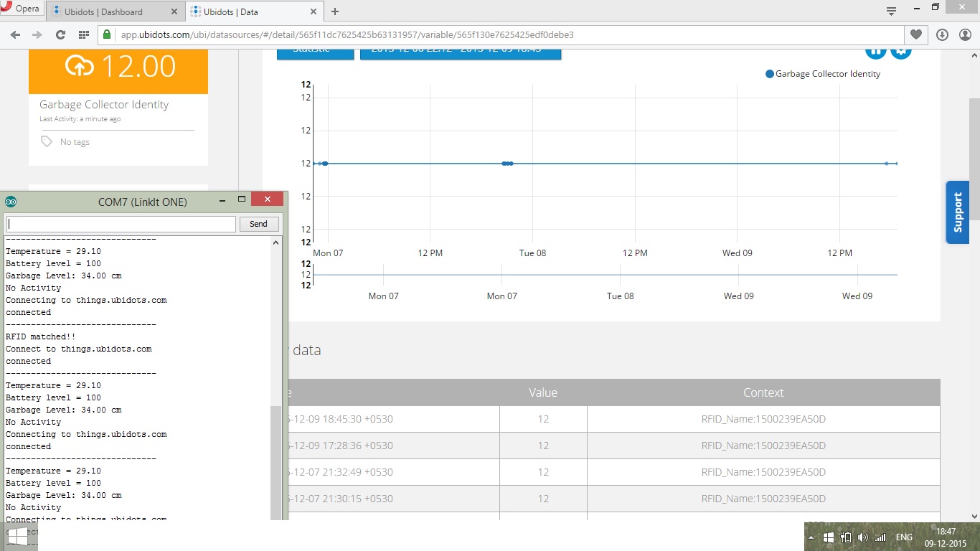This screenshot has height=551, width=980.
Task: Click the Windows flag tray icon
Action: pyautogui.click(x=828, y=537)
